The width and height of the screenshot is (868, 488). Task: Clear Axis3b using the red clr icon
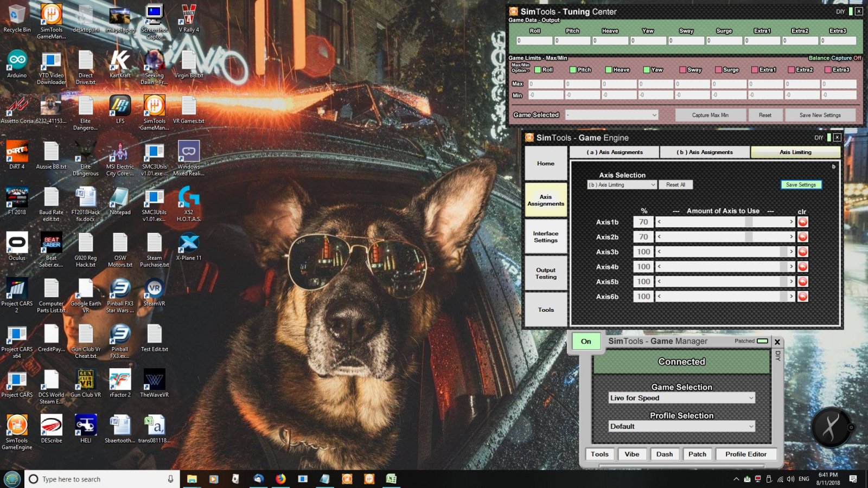[802, 252]
